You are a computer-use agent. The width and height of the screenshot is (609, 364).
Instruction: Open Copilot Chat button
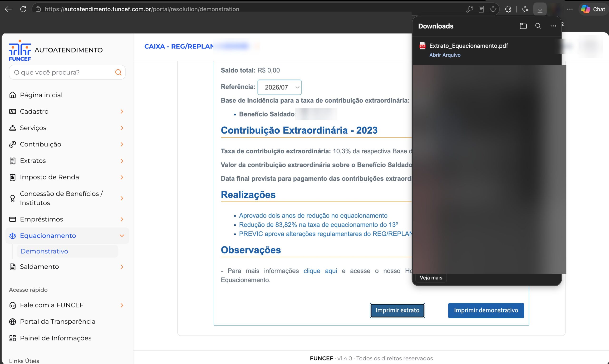click(x=593, y=9)
